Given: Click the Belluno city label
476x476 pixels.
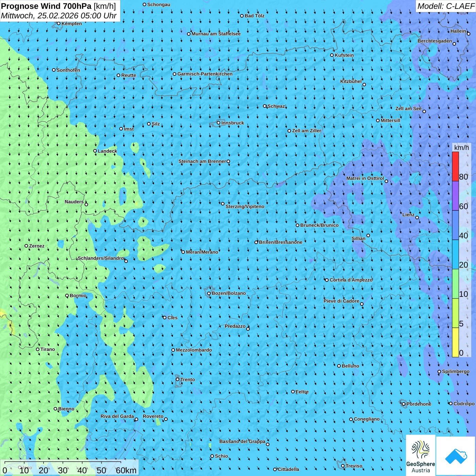Looking at the screenshot, I should point(350,366).
